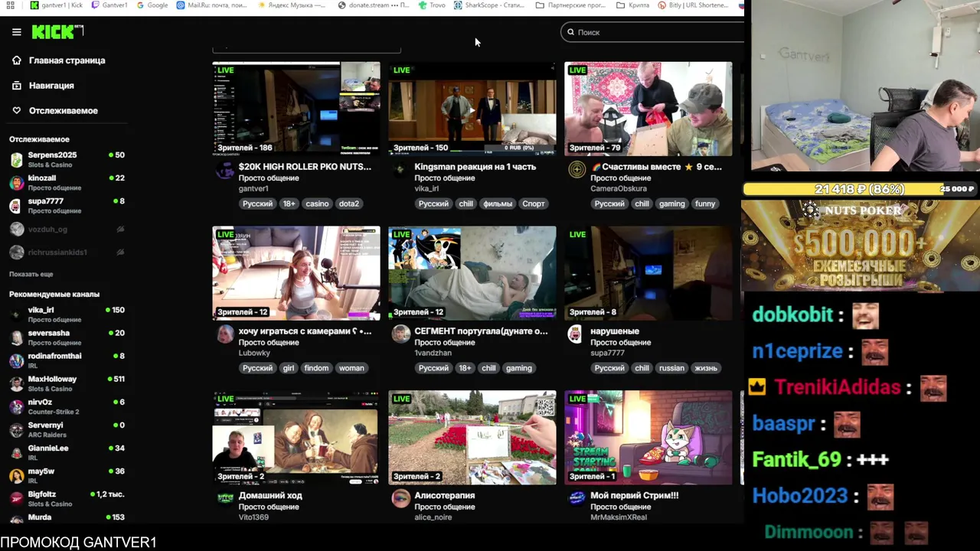980x551 pixels.
Task: Open the Партнерские прог... bookmarks folder
Action: (x=570, y=5)
